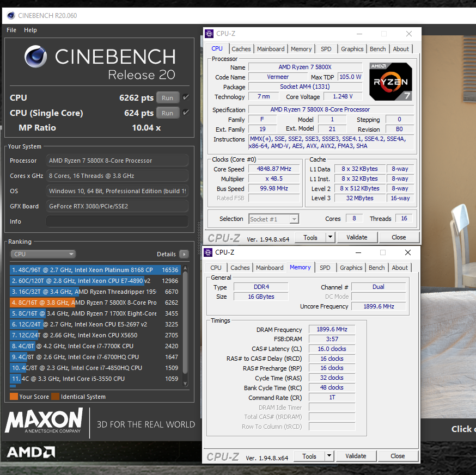Image resolution: width=476 pixels, height=475 pixels.
Task: Toggle the CPU test checkbox
Action: point(186,97)
